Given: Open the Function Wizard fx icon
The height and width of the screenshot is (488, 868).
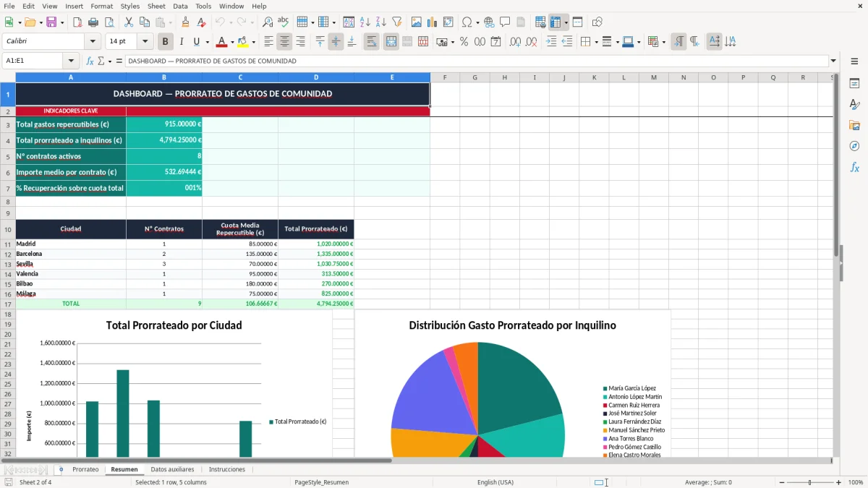Looking at the screenshot, I should point(90,61).
